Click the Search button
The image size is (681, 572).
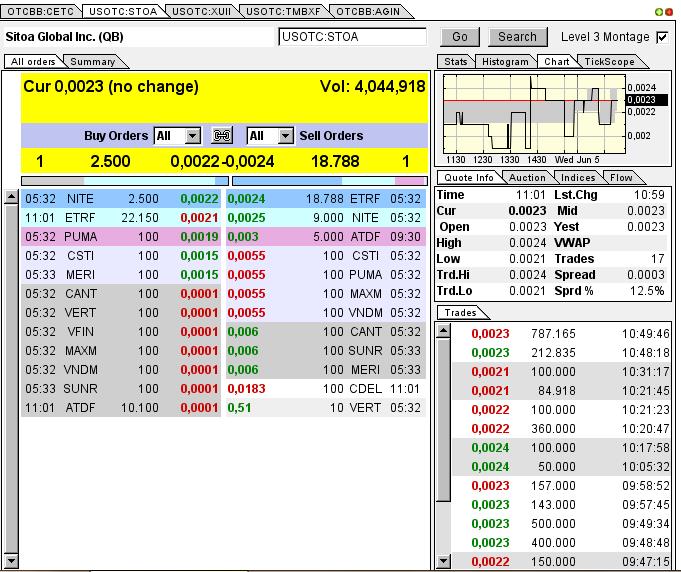(x=517, y=37)
